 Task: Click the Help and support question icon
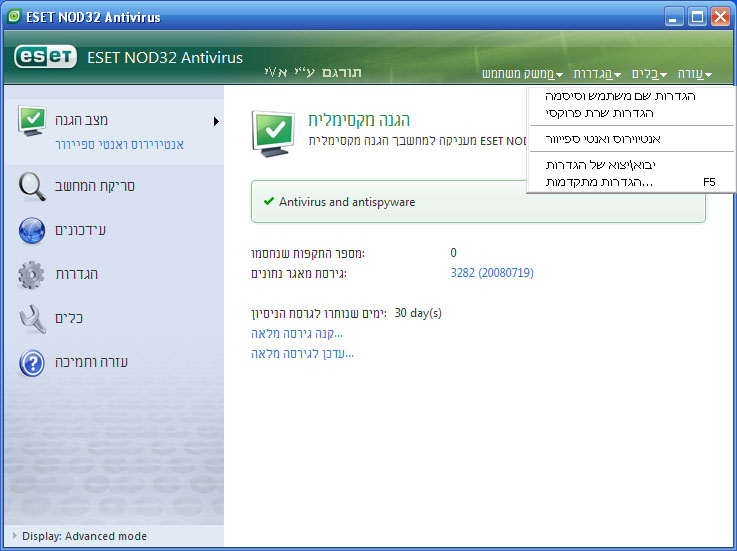coord(33,362)
